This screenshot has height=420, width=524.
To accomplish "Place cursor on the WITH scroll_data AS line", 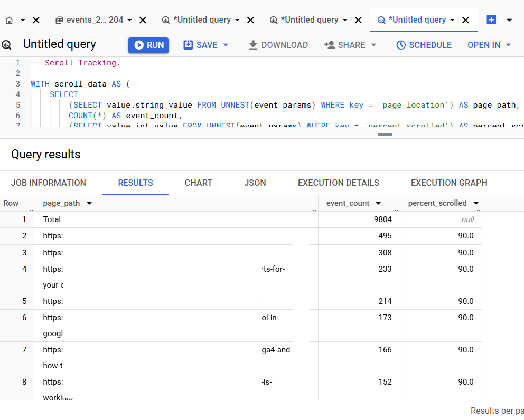I will [80, 84].
